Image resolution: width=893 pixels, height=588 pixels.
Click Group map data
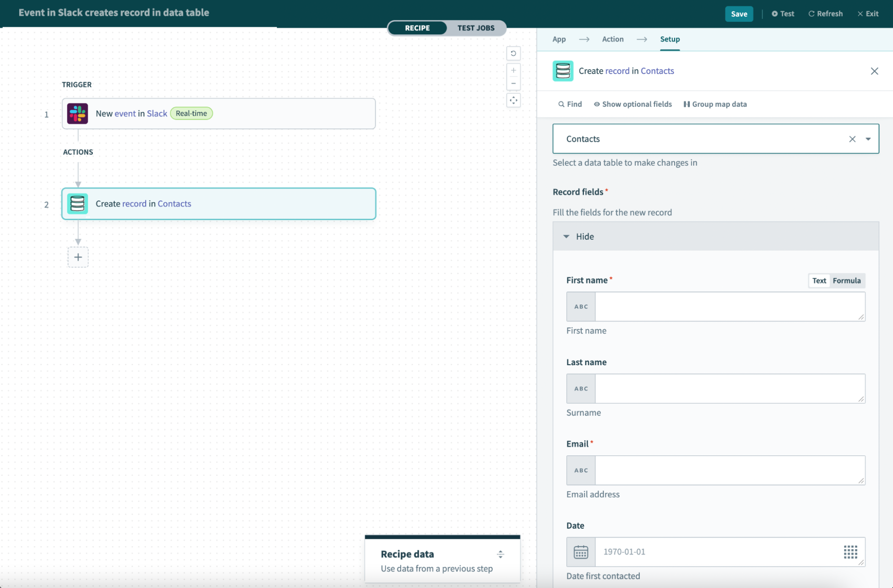coord(715,104)
